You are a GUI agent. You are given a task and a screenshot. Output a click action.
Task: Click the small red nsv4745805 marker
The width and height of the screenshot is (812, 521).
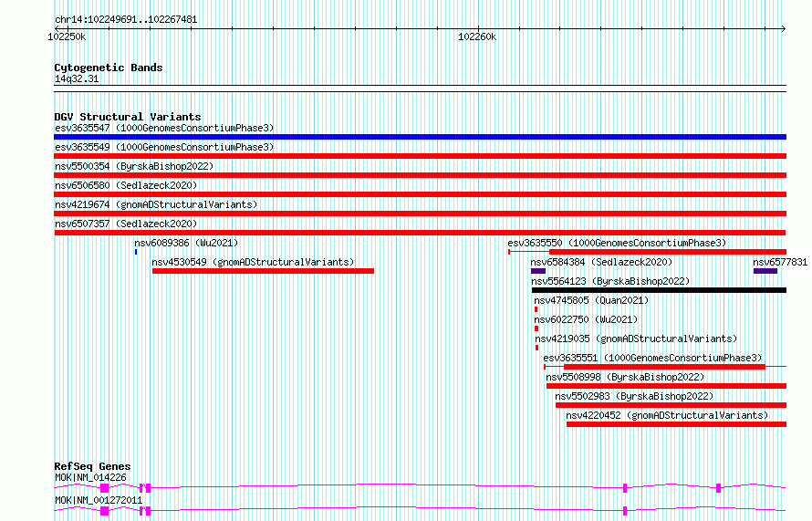(536, 309)
